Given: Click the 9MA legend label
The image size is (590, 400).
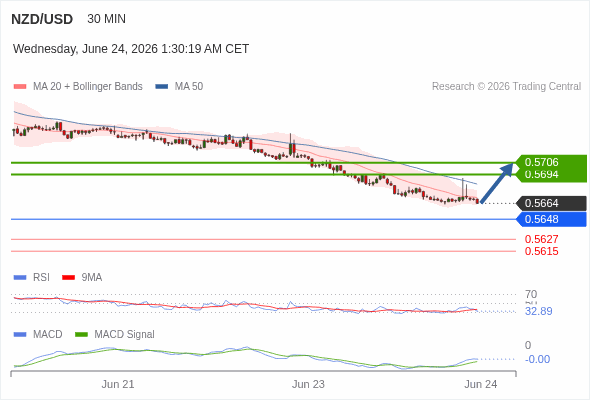Looking at the screenshot, I should pos(92,277).
